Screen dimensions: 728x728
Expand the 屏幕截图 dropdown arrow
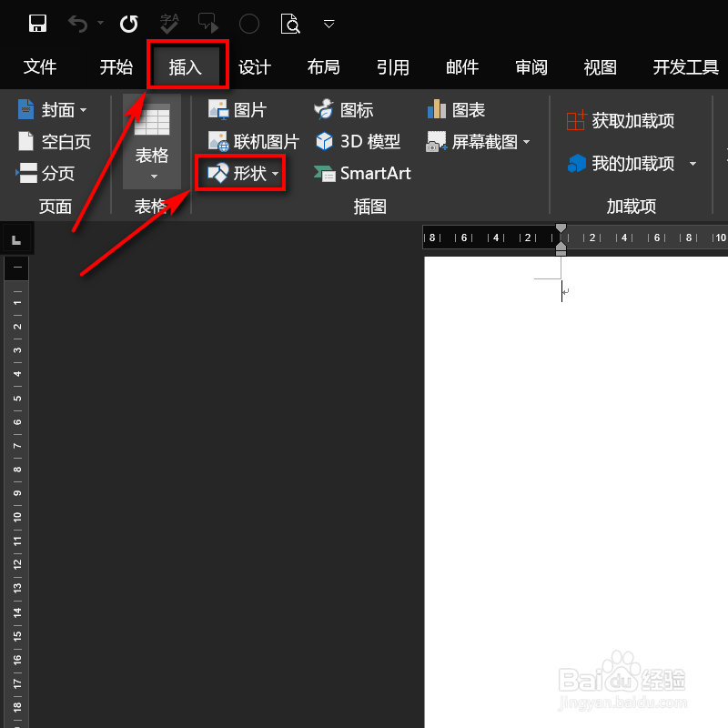[x=527, y=142]
